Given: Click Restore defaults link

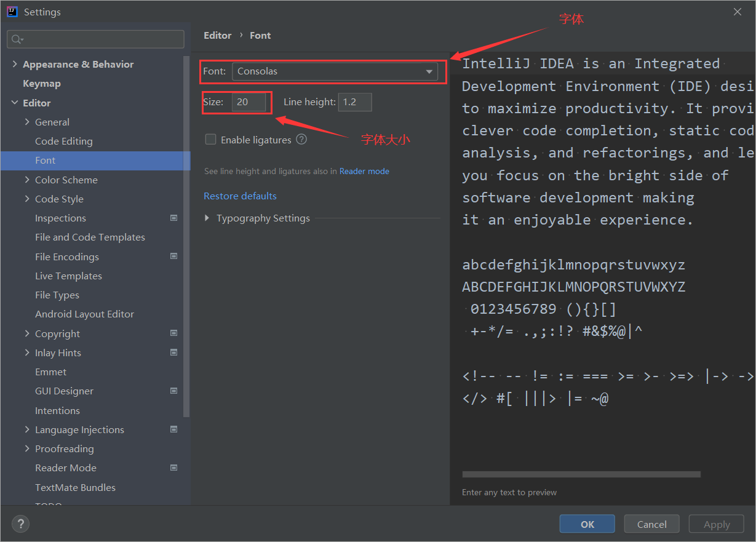Looking at the screenshot, I should coord(240,196).
